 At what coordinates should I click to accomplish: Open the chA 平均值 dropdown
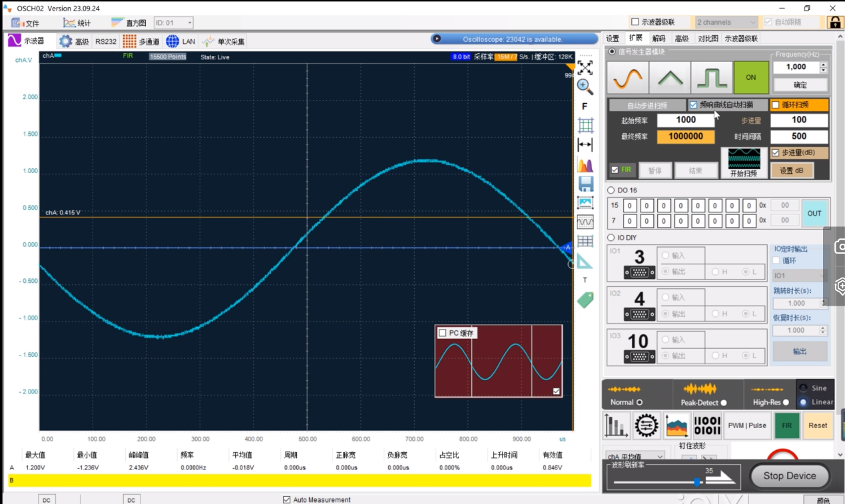click(x=635, y=457)
